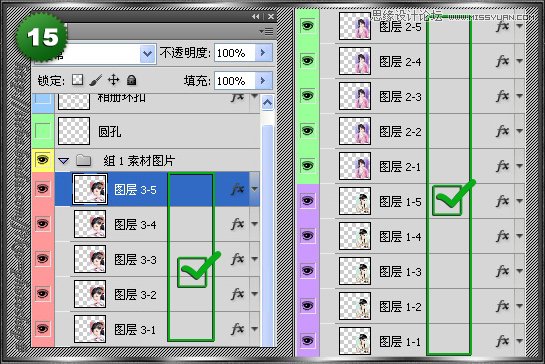
Task: Toggle visibility of 图层 1-2
Action: (307, 306)
